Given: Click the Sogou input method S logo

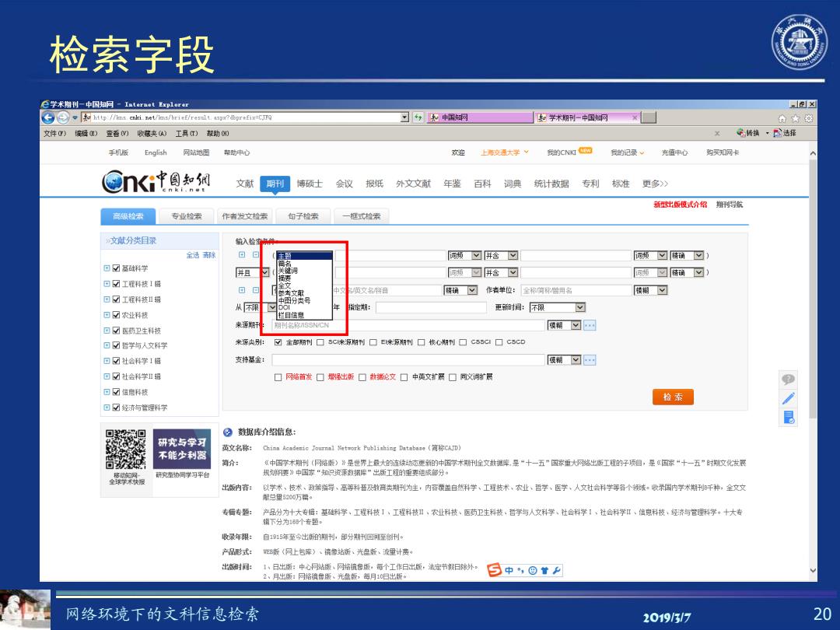Looking at the screenshot, I should [x=494, y=570].
